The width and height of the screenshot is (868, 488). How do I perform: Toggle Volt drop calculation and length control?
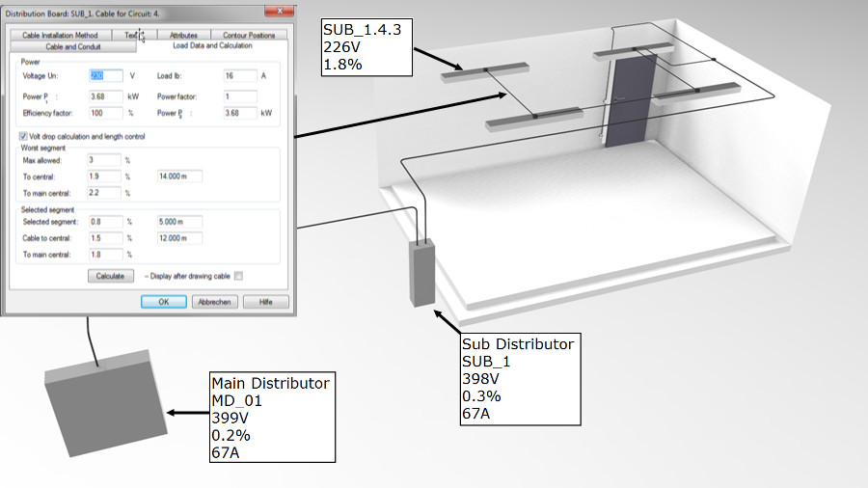coord(24,137)
